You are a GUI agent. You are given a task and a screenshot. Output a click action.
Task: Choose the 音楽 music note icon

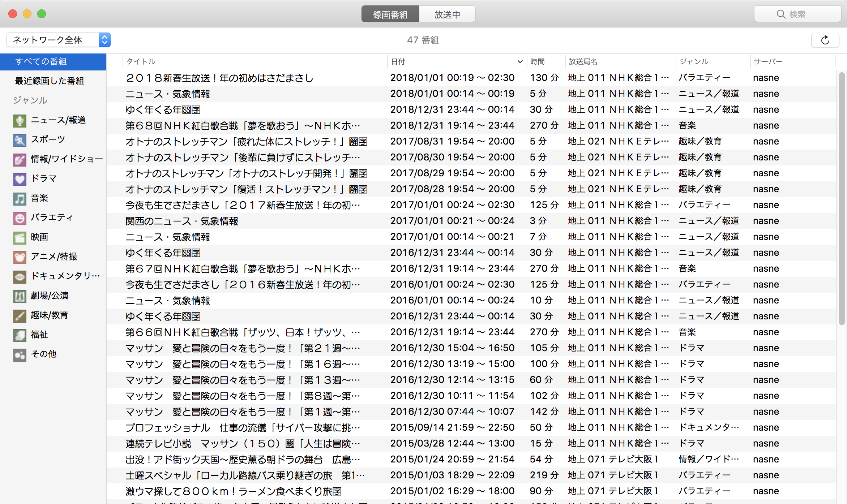(x=20, y=199)
